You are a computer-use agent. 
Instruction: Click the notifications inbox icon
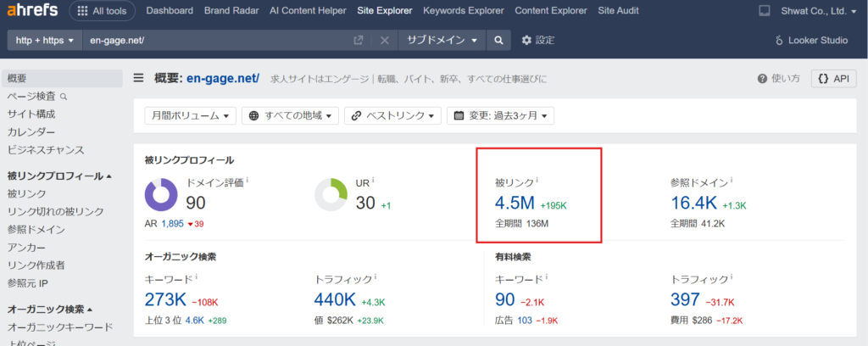point(765,10)
